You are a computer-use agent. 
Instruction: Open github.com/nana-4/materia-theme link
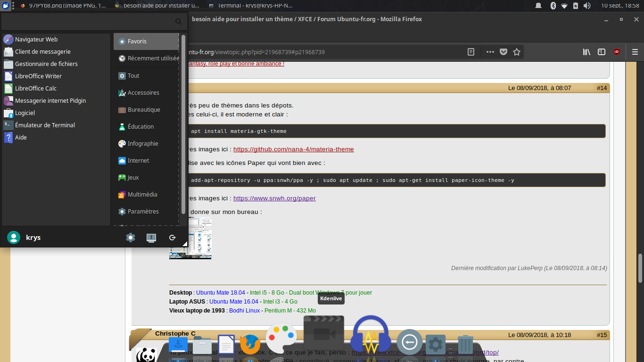click(293, 149)
